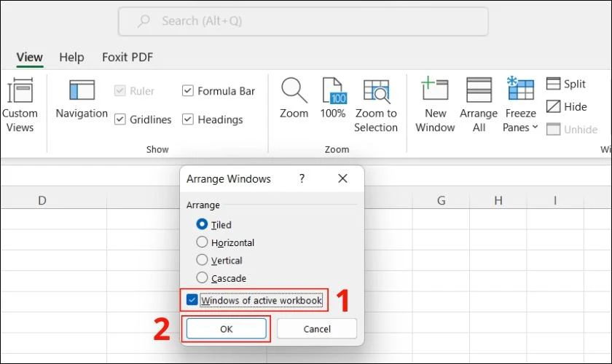Toggle the Headings checkbox
Image resolution: width=612 pixels, height=364 pixels.
point(188,119)
